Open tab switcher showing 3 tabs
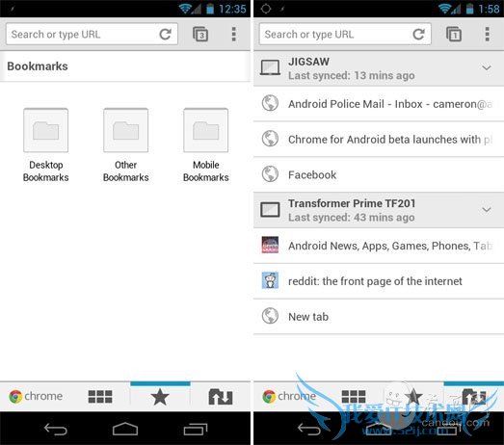The width and height of the screenshot is (504, 445). [x=200, y=34]
